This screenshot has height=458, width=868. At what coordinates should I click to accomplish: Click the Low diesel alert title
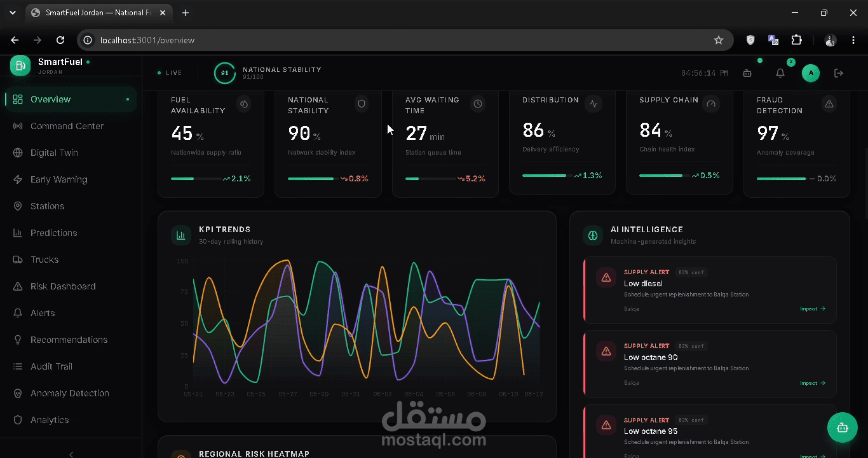pyautogui.click(x=643, y=284)
